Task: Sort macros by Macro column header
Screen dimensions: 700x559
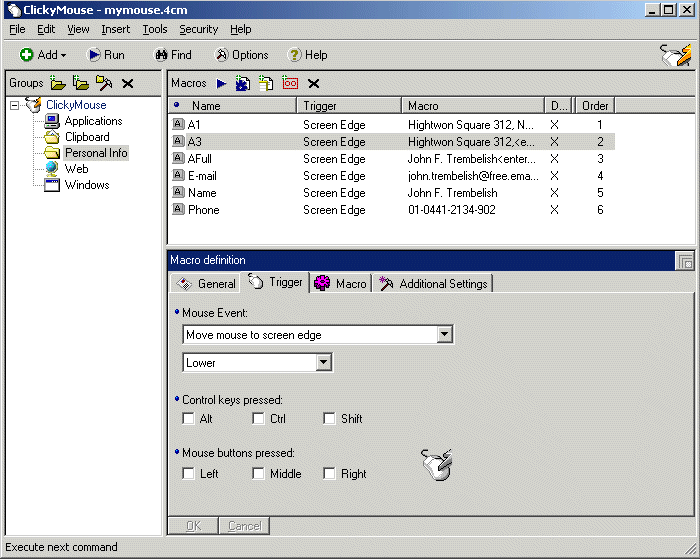Action: click(473, 106)
